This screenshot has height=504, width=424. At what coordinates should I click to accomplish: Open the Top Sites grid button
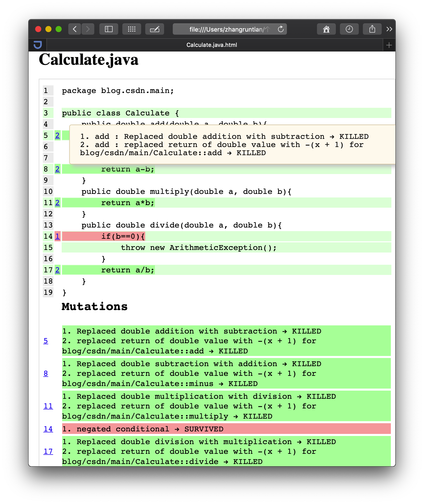132,29
